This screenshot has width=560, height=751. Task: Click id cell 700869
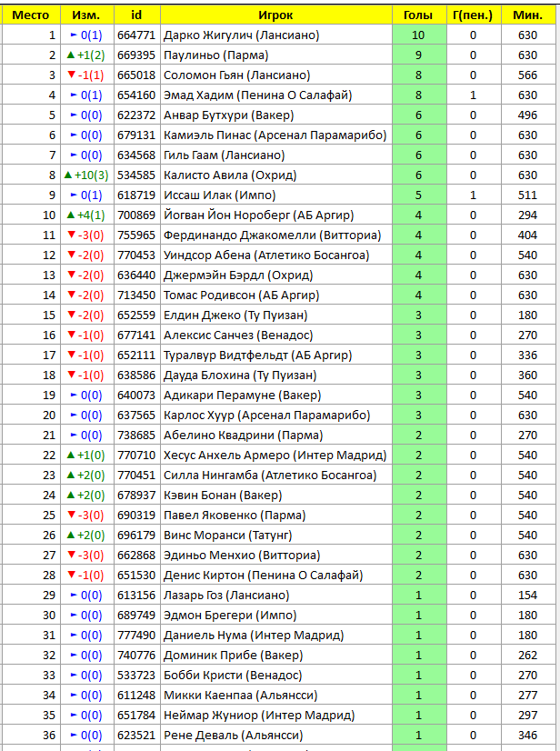tap(137, 215)
